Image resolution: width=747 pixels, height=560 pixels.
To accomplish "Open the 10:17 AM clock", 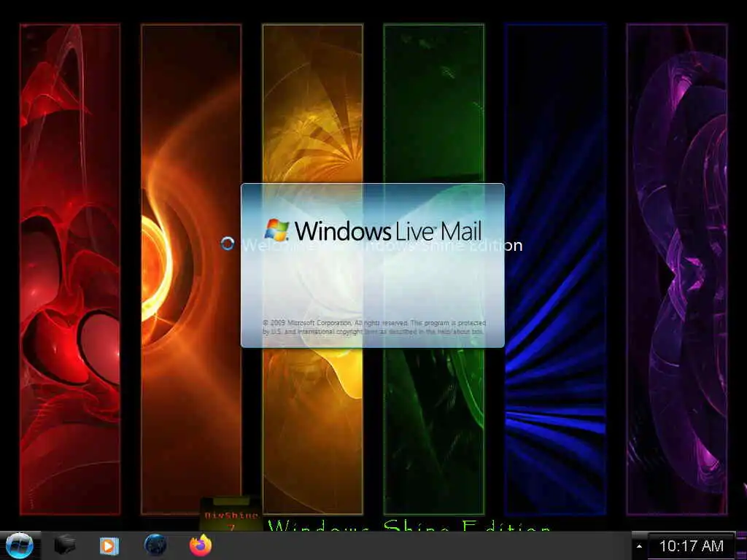I will (692, 546).
